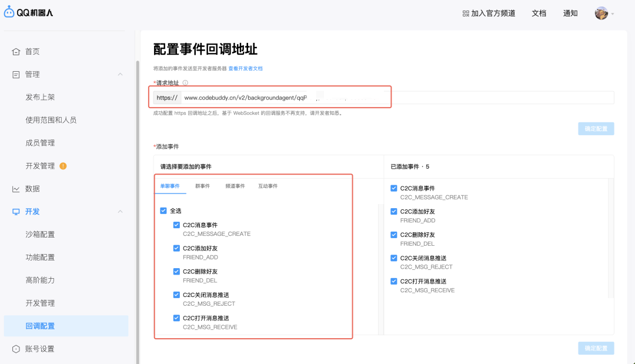Viewport: 635px width, 364px height.
Task: Collapse the 管理 sidebar section
Action: (x=121, y=74)
